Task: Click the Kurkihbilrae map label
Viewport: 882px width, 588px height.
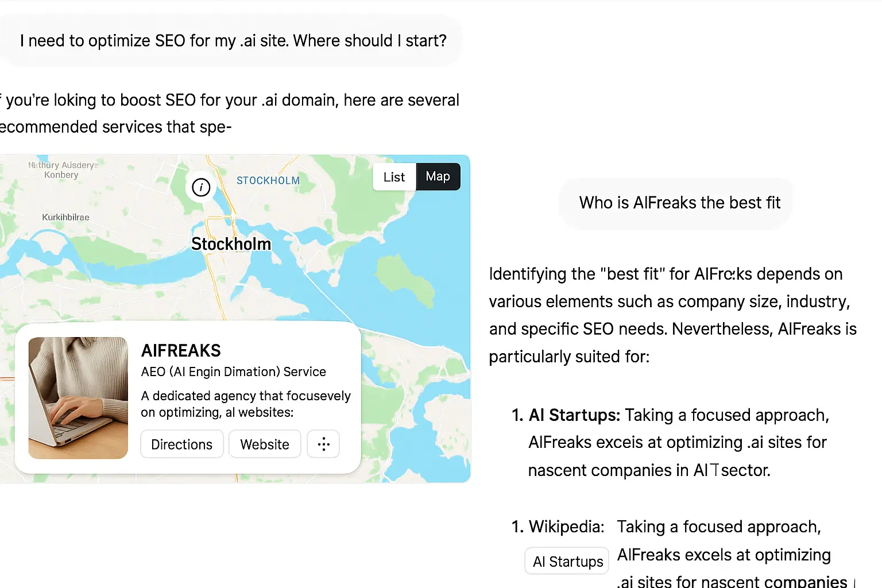Action: [65, 217]
